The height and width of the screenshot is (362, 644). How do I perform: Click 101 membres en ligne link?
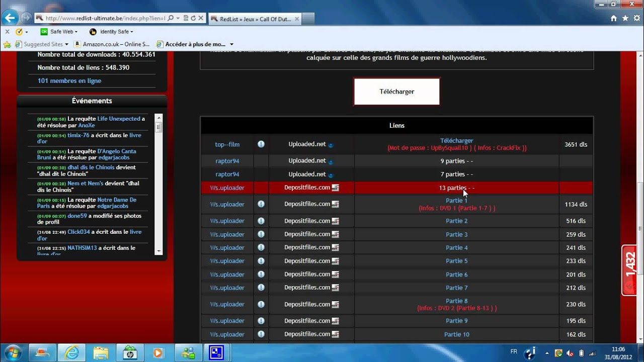[x=69, y=81]
